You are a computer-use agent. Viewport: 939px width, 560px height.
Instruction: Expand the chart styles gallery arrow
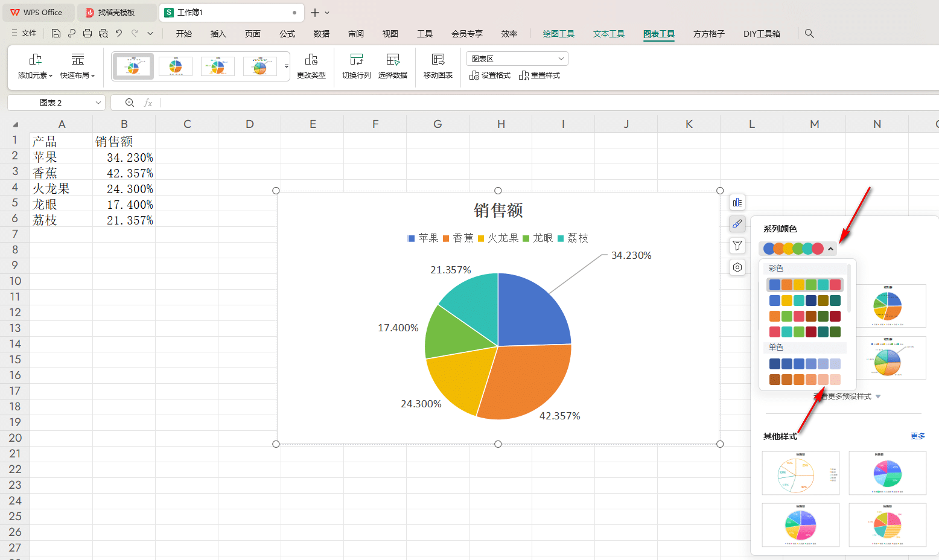tap(287, 66)
